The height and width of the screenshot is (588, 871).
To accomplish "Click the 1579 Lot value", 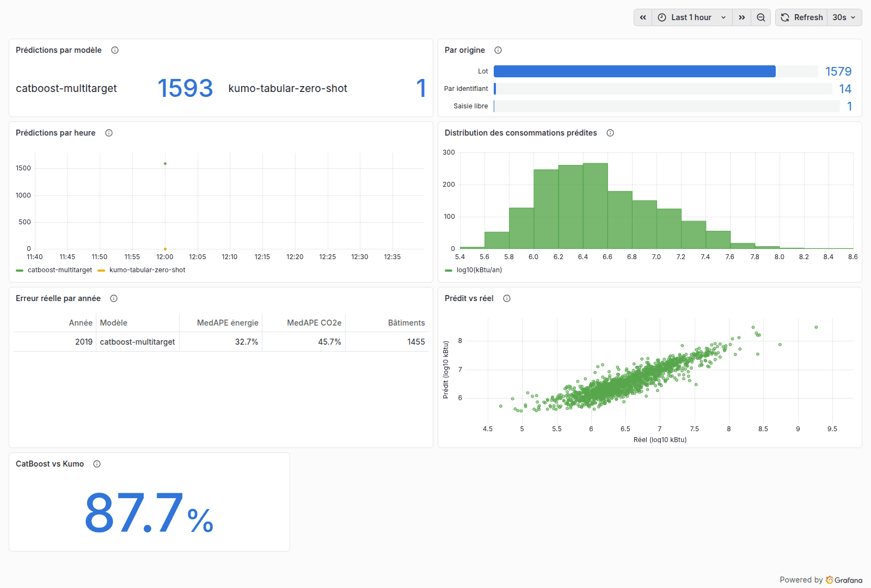I will tap(838, 71).
